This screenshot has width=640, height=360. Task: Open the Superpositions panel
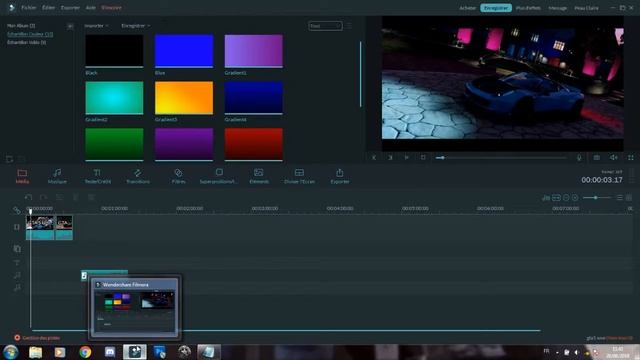[x=218, y=176]
